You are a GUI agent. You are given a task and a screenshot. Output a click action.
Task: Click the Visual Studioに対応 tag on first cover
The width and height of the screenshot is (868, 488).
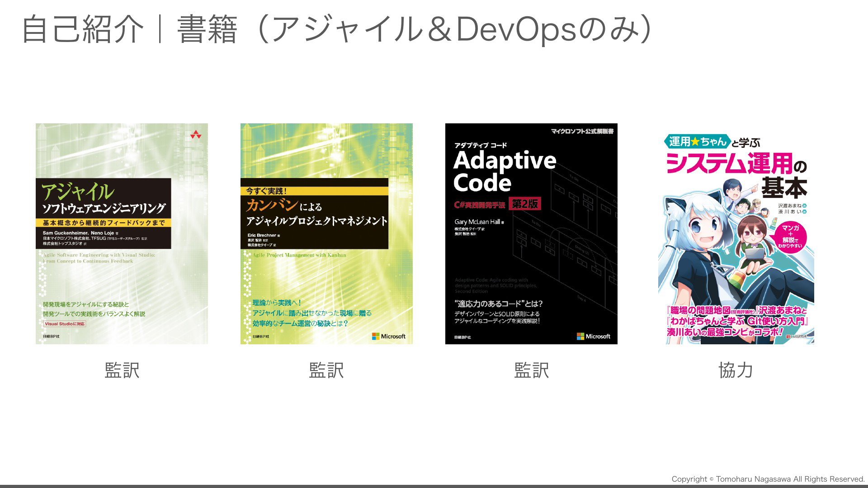pos(64,324)
